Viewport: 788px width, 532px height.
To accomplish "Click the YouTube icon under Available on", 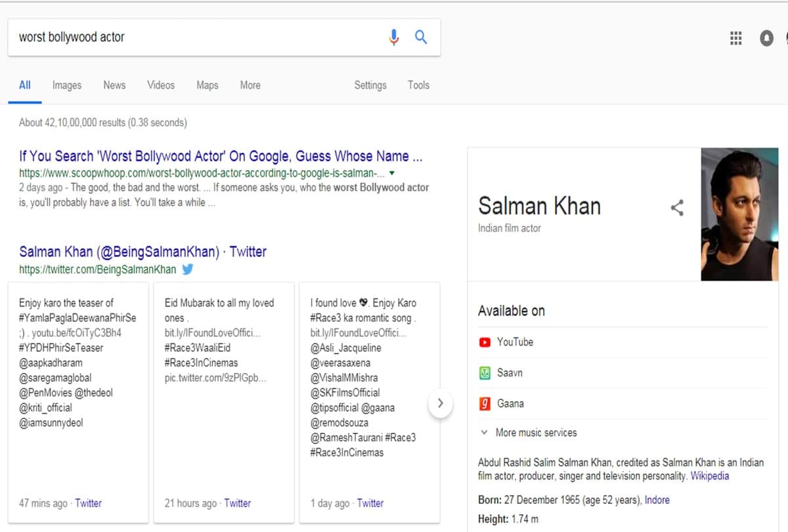I will click(485, 342).
